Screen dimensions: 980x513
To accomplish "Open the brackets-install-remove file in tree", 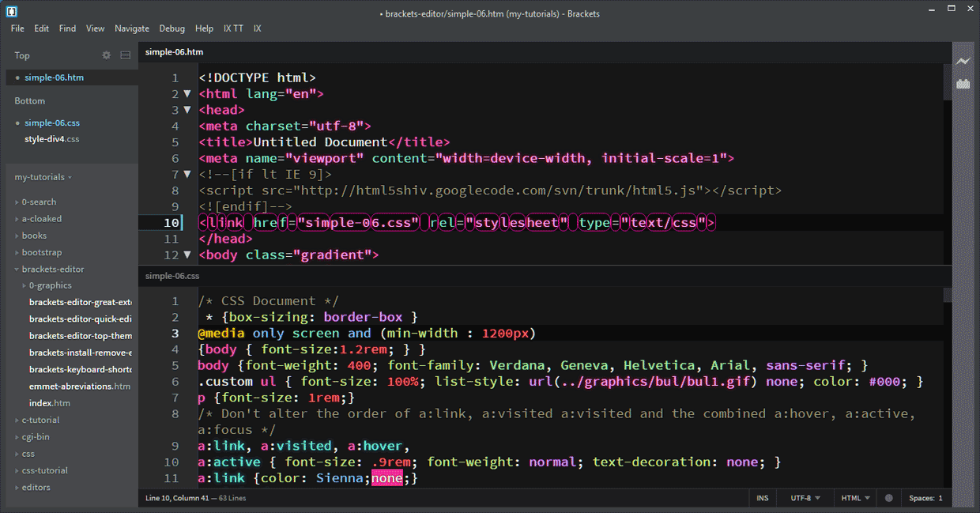I will click(x=80, y=353).
